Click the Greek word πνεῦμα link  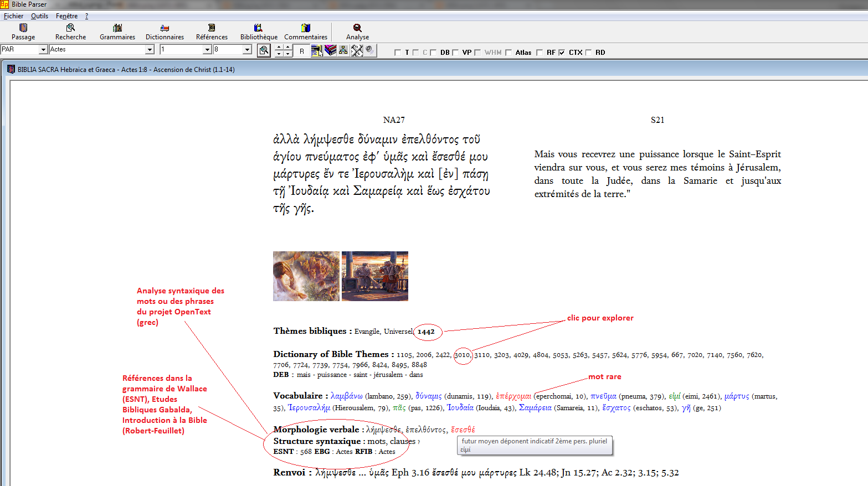[x=603, y=396]
